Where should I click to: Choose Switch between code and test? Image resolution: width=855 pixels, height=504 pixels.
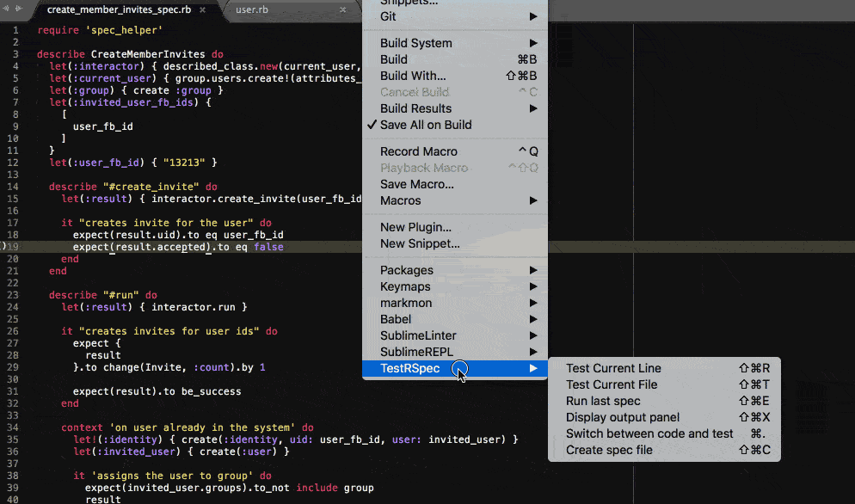tap(664, 434)
